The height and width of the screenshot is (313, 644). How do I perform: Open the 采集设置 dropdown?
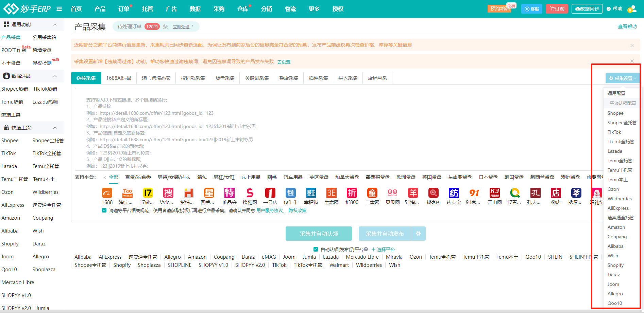point(622,78)
